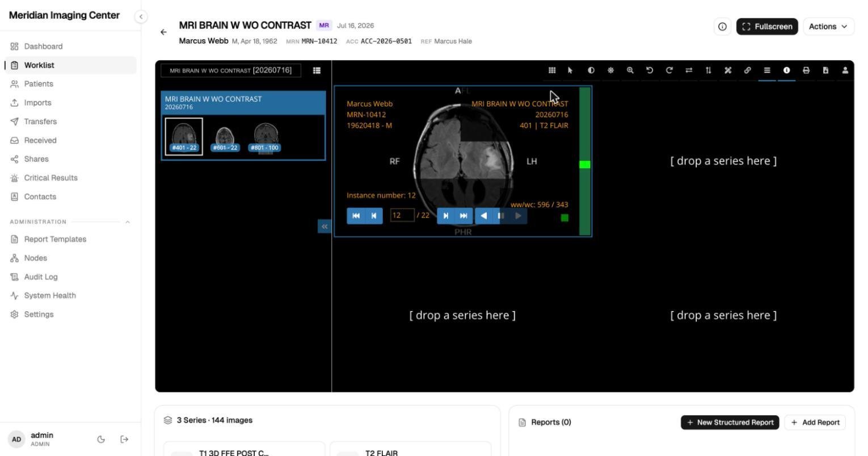Open the viewport layout grid tool
This screenshot has width=868, height=456.
(551, 70)
